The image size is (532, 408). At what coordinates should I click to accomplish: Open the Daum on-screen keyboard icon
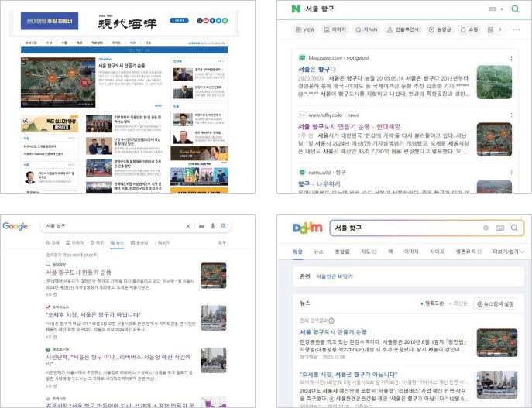500,228
